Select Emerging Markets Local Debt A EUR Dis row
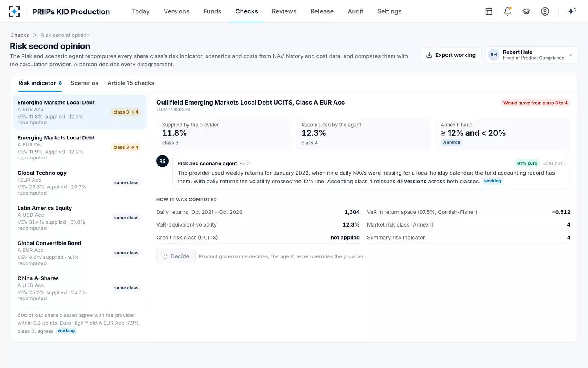Image resolution: width=588 pixels, height=368 pixels. pyautogui.click(x=79, y=147)
